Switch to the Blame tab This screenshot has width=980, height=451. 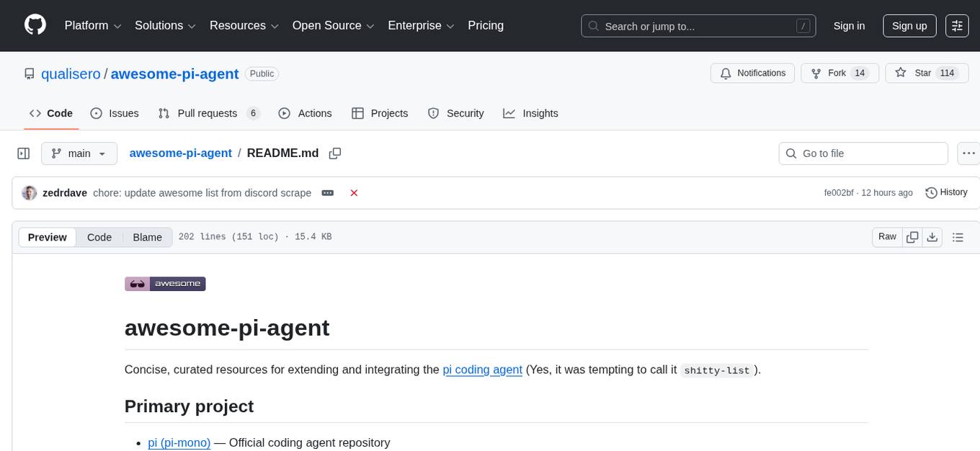click(147, 237)
